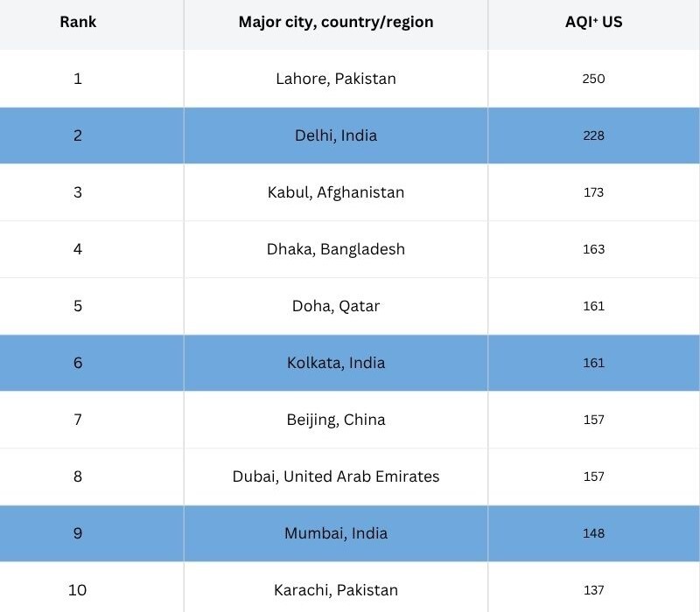Click the Kabul, Afghanistan cell
Screen dimensions: 700x612
pyautogui.click(x=336, y=192)
